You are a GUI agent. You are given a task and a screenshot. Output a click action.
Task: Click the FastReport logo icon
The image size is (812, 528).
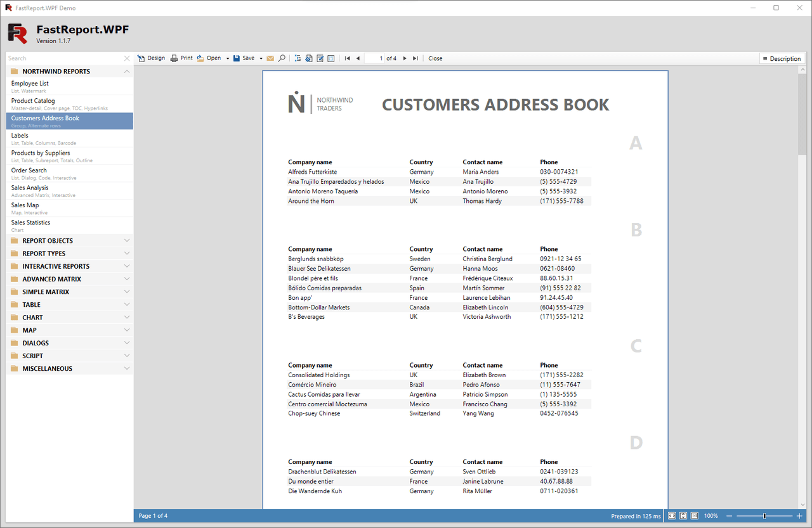[x=18, y=33]
